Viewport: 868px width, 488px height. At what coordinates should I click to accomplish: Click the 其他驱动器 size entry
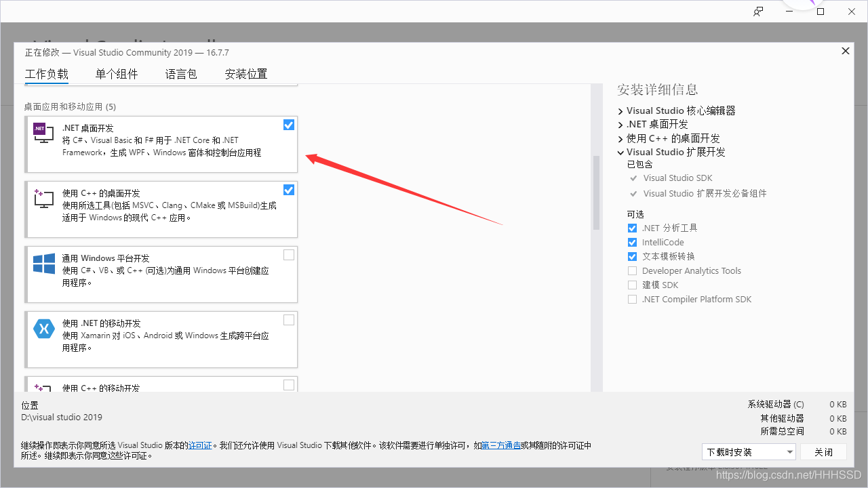(803, 418)
